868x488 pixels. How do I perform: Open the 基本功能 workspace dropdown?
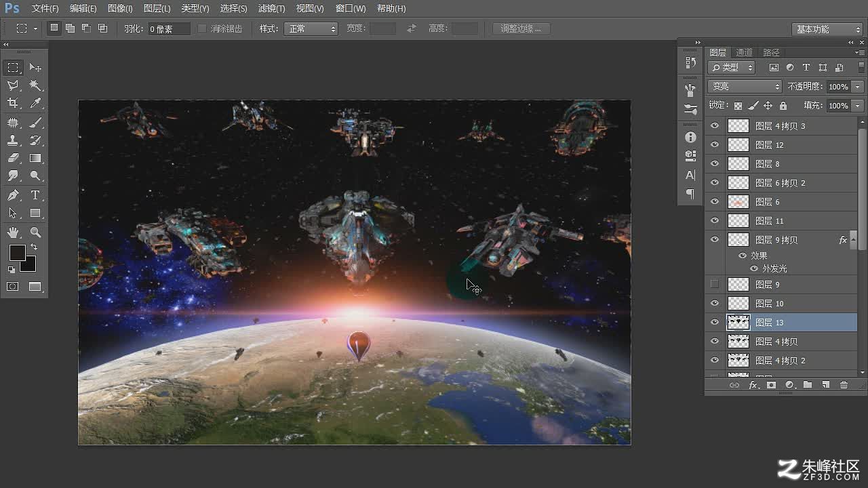[x=827, y=29]
